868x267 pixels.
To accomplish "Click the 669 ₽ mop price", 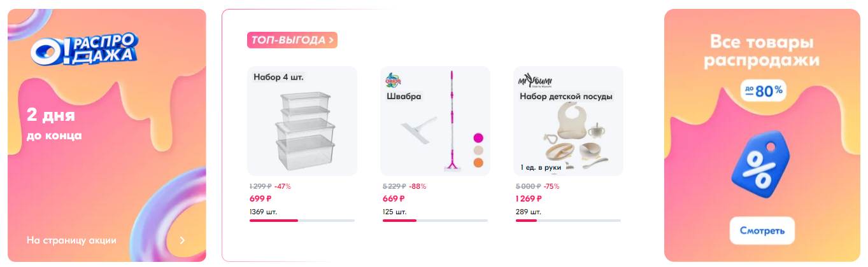I will (x=394, y=198).
